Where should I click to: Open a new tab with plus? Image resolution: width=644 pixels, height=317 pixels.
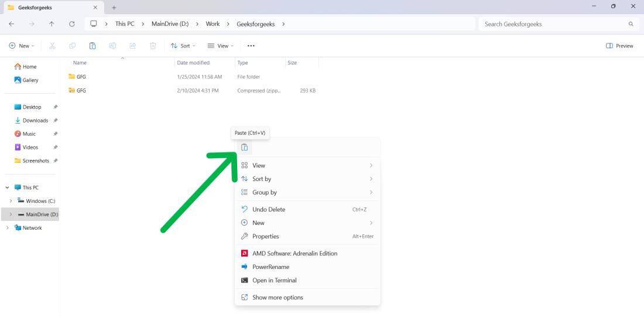pyautogui.click(x=114, y=8)
